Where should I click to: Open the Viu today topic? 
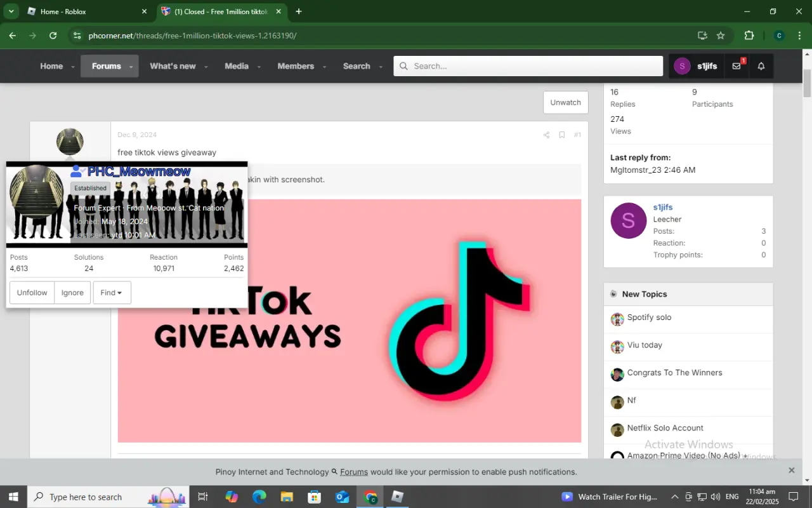pos(645,345)
